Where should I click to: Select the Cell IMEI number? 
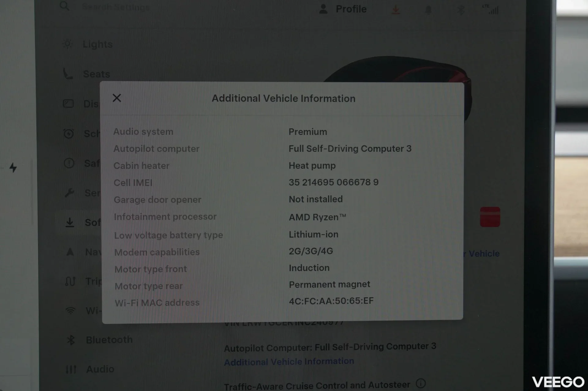334,182
